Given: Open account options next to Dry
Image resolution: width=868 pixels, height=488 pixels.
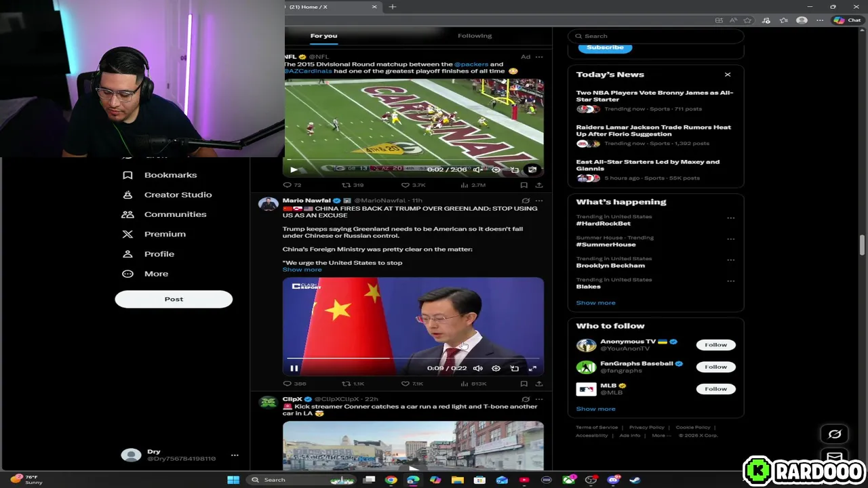Looking at the screenshot, I should 235,455.
